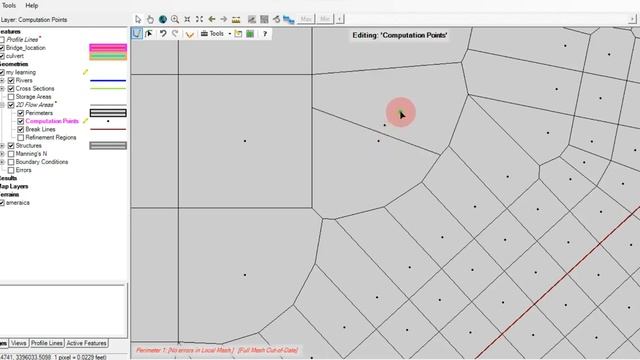
Task: Activate the pan hand tool
Action: click(x=150, y=19)
